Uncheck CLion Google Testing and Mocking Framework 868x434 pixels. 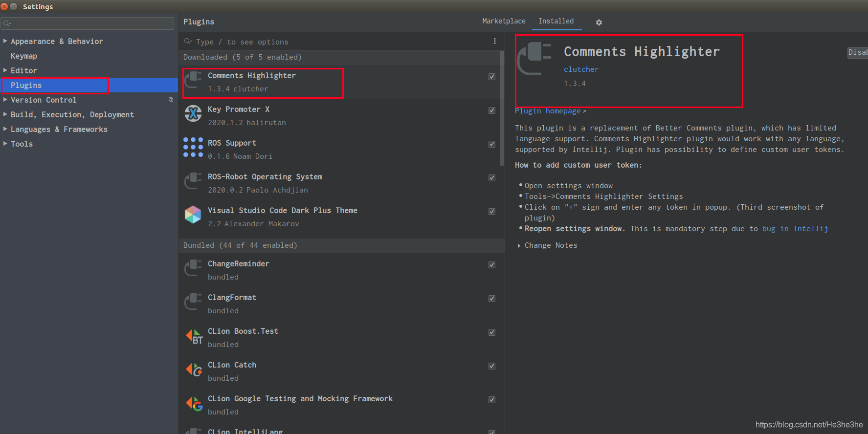click(492, 400)
